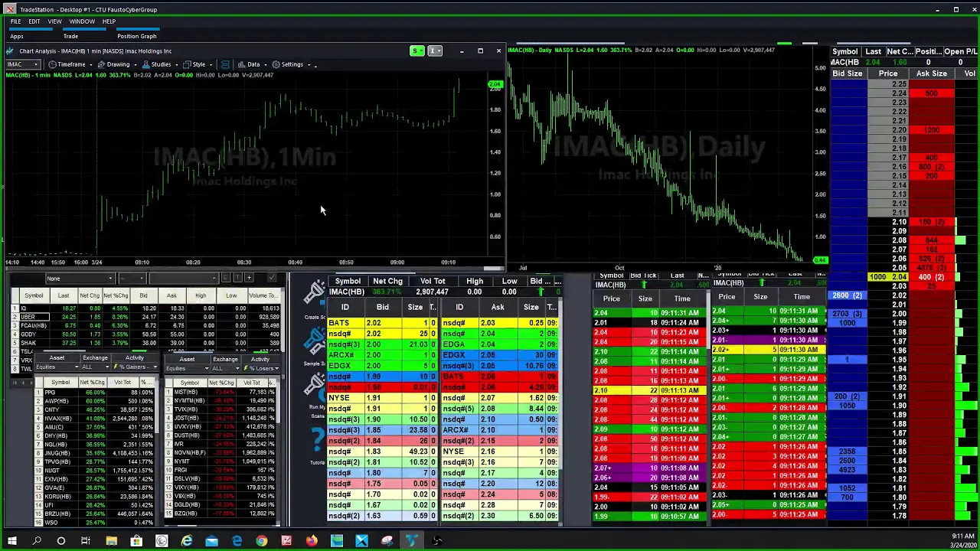Expand the Studies dropdown arrow
980x551 pixels.
176,64
